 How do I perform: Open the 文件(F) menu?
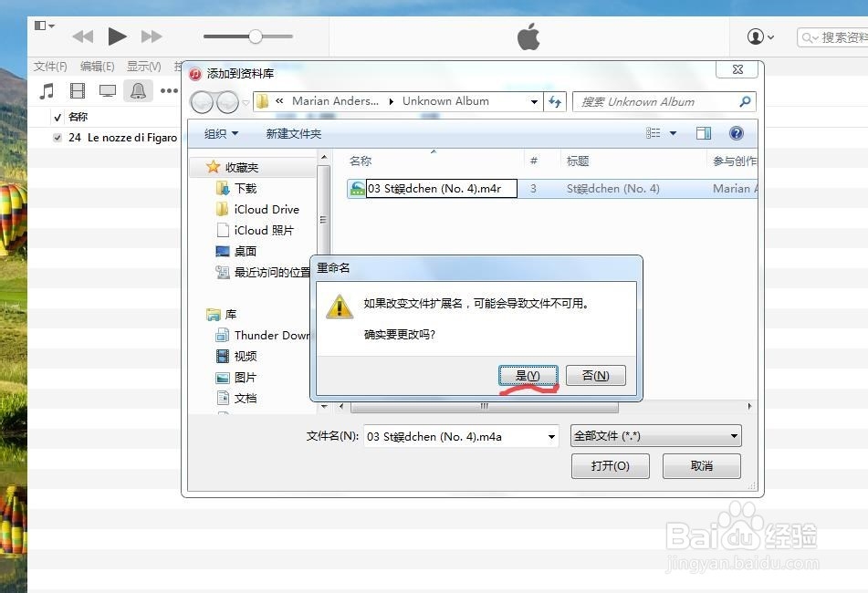coord(48,66)
